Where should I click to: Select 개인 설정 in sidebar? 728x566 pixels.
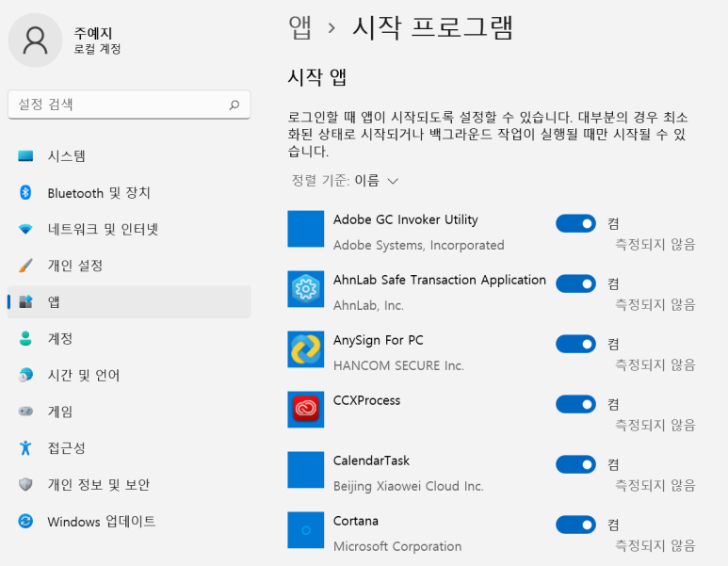coord(129,266)
